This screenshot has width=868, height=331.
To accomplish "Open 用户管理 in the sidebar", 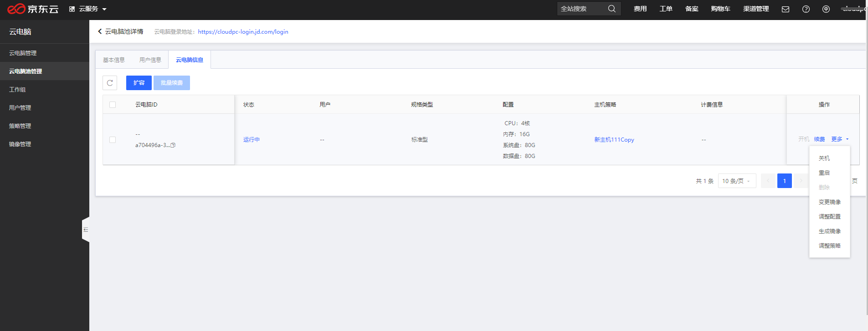I will pos(45,108).
